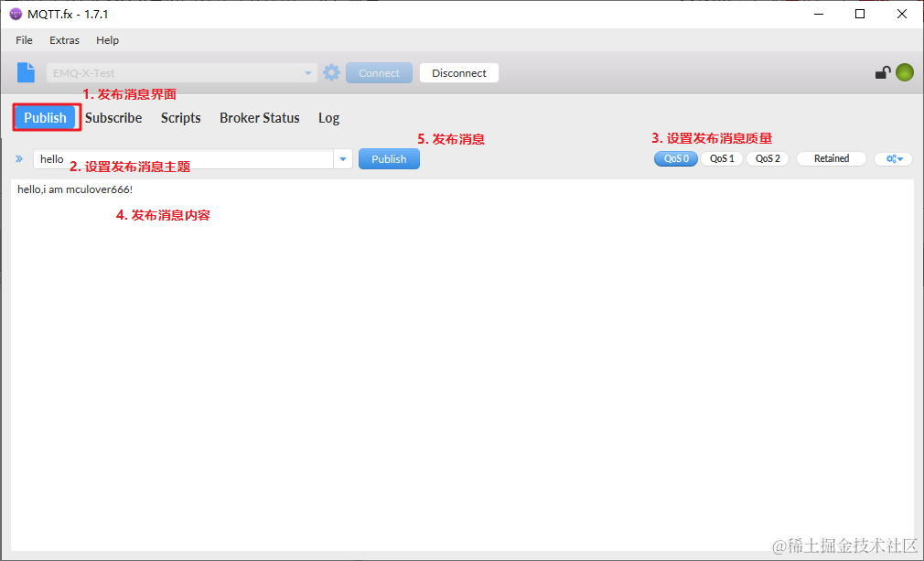This screenshot has height=561, width=924.
Task: Click the blue Publish message button
Action: tap(389, 159)
